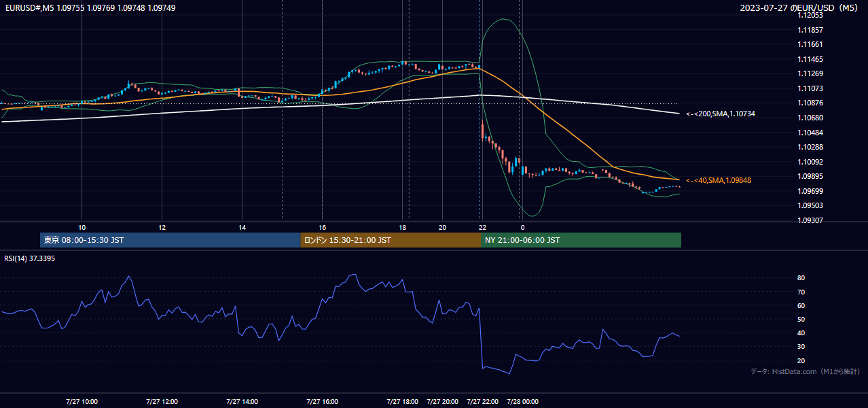Click the RSI(14) 37.3395 indicator label
Viewport: 868px width, 408px height.
(29, 258)
